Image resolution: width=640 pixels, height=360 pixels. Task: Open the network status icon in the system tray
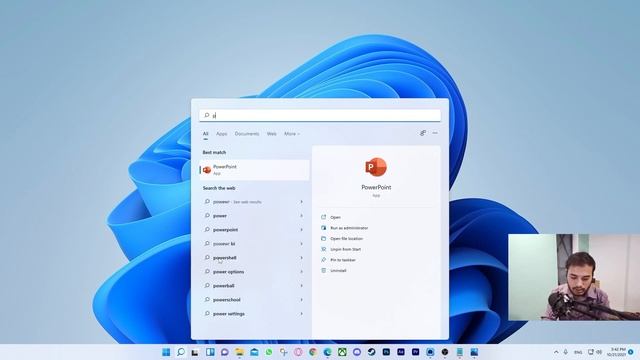click(x=591, y=352)
